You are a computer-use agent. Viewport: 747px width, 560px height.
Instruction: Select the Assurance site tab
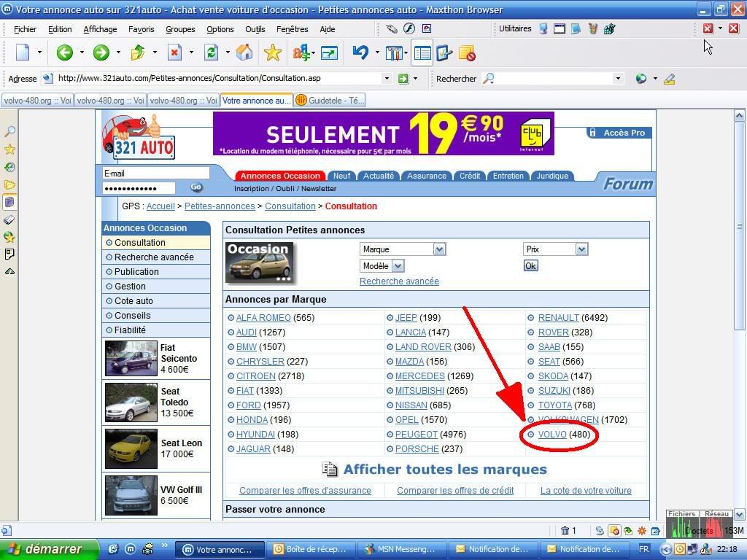point(426,176)
